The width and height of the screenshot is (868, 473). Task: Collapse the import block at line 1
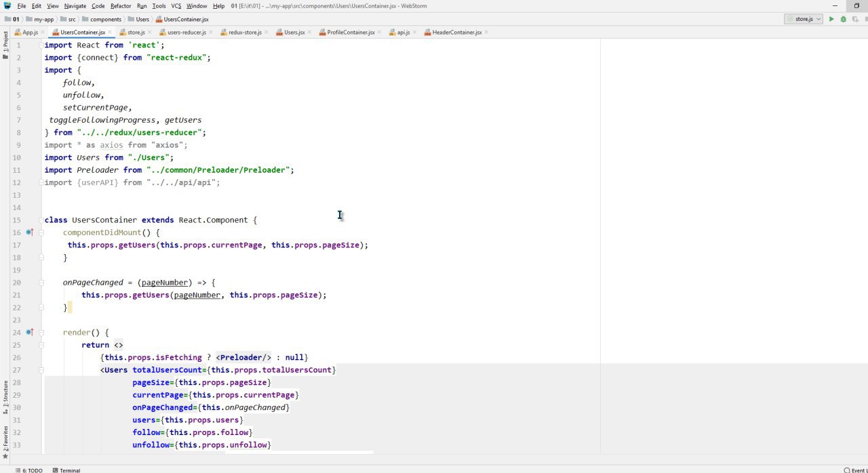(x=41, y=45)
